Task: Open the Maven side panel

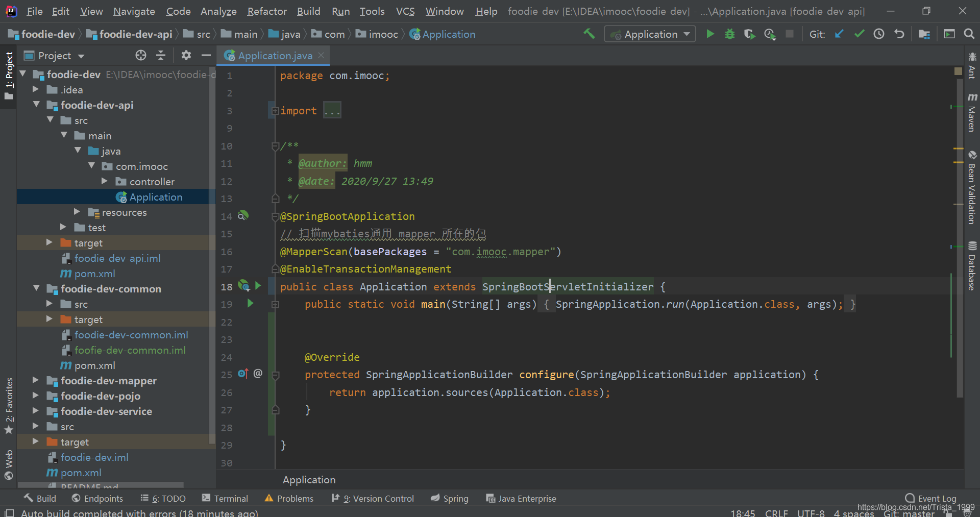Action: (x=972, y=112)
